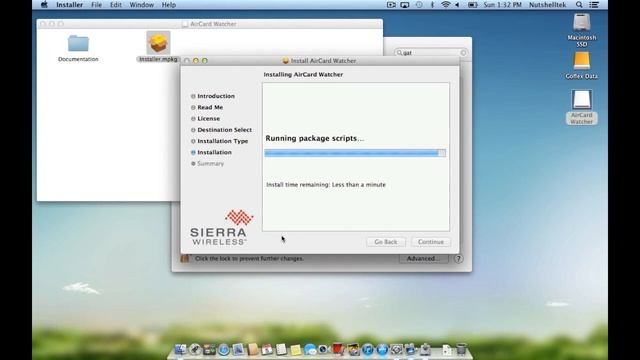Click the Read Me step in installer sidebar
The height and width of the screenshot is (360, 640).
[210, 107]
